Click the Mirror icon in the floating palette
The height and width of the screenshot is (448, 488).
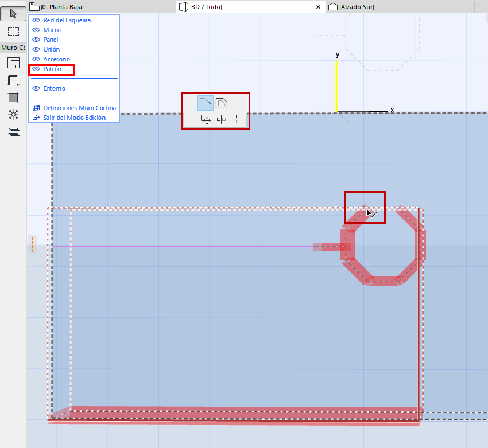coord(222,119)
